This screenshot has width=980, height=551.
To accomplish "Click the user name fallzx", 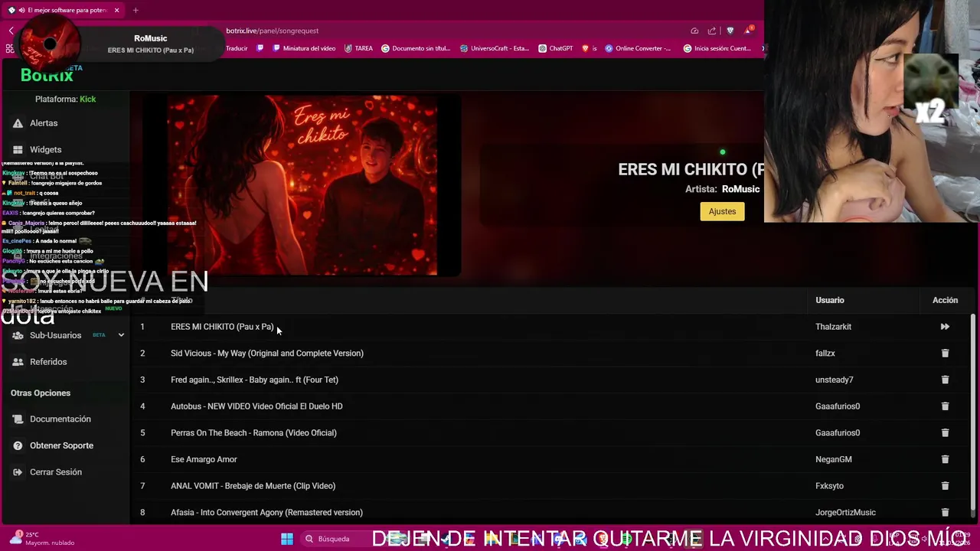I will click(825, 354).
